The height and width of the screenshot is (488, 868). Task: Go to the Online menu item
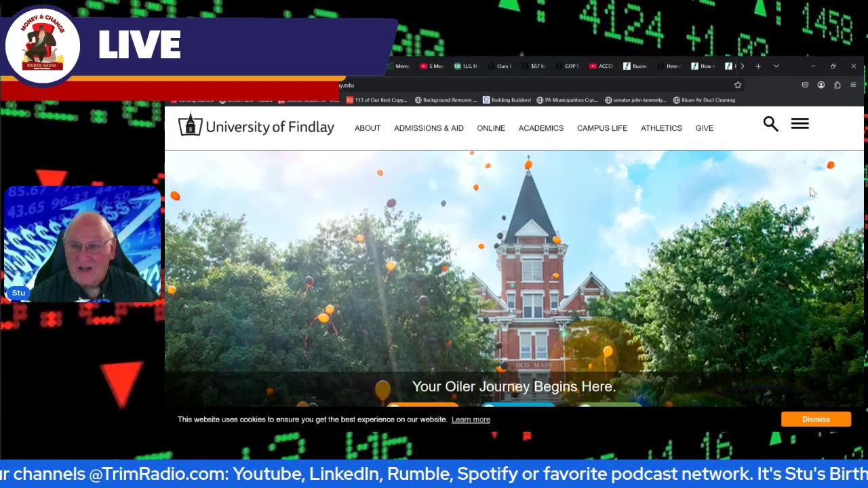(x=491, y=128)
